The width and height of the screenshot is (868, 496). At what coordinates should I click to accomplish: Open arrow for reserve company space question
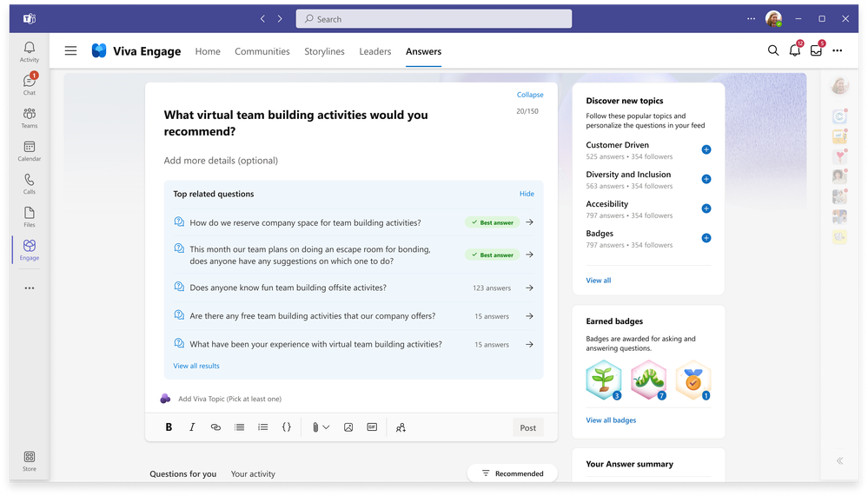tap(530, 222)
